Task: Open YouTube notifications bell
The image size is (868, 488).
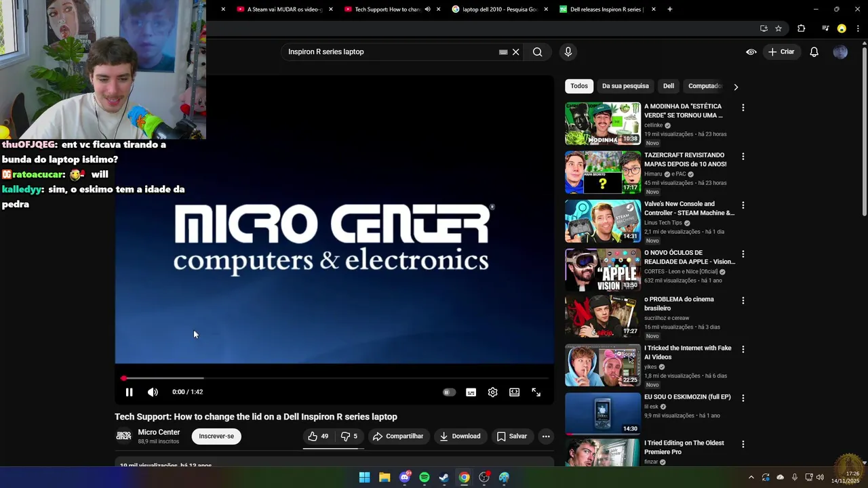Action: [x=814, y=52]
